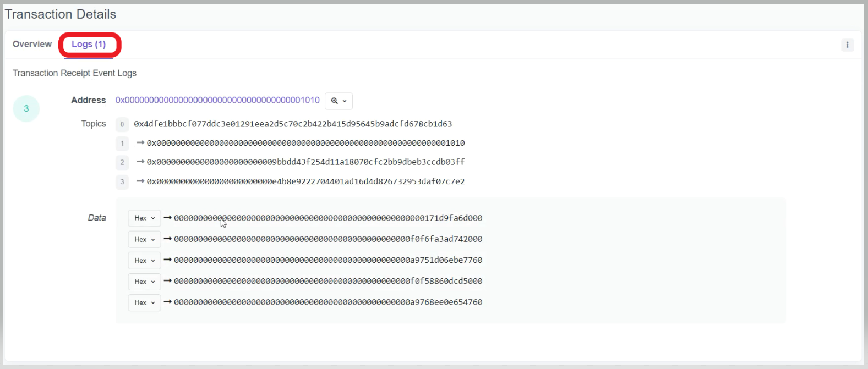Open Hex dropdown for data ending f0f58860dcd5000

(x=144, y=282)
